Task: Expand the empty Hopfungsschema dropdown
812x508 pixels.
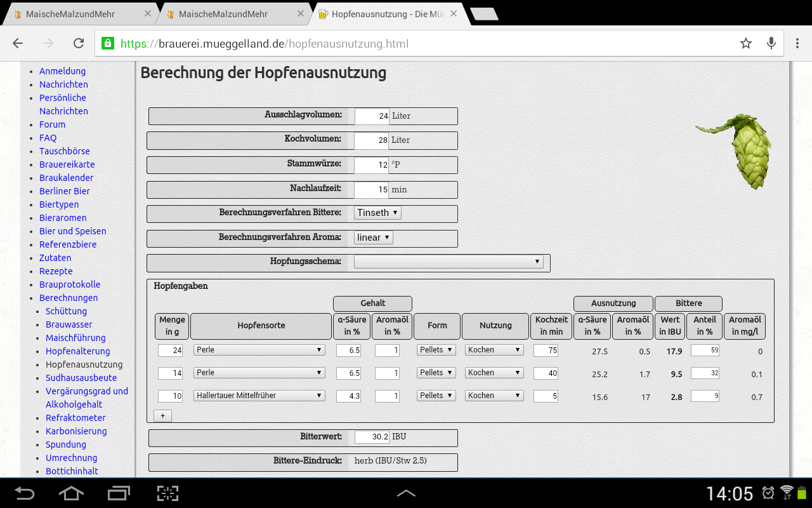Action: 449,262
